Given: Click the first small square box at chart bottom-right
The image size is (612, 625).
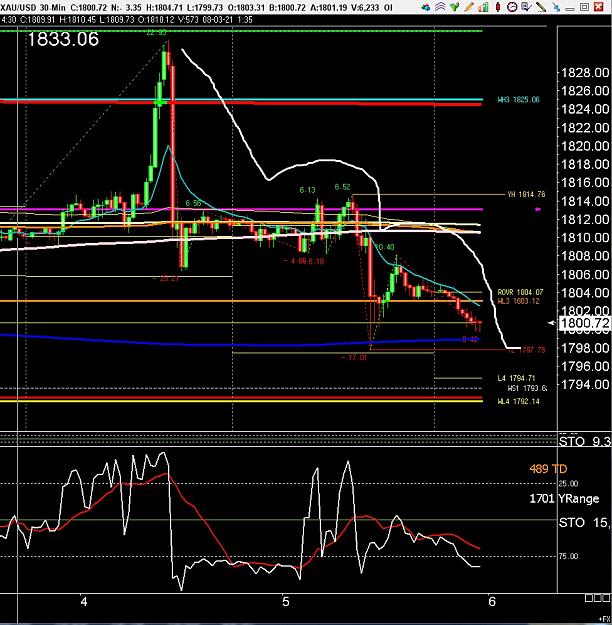Looking at the screenshot, I should coord(589,598).
